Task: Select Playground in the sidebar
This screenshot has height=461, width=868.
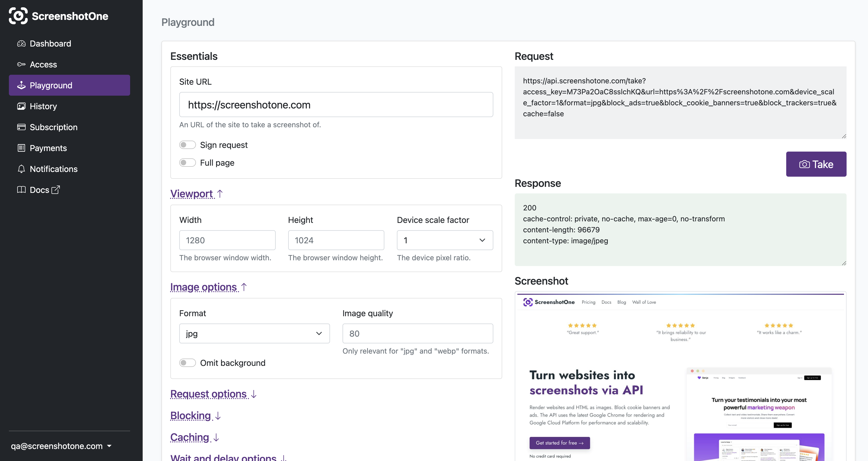Action: pos(70,85)
